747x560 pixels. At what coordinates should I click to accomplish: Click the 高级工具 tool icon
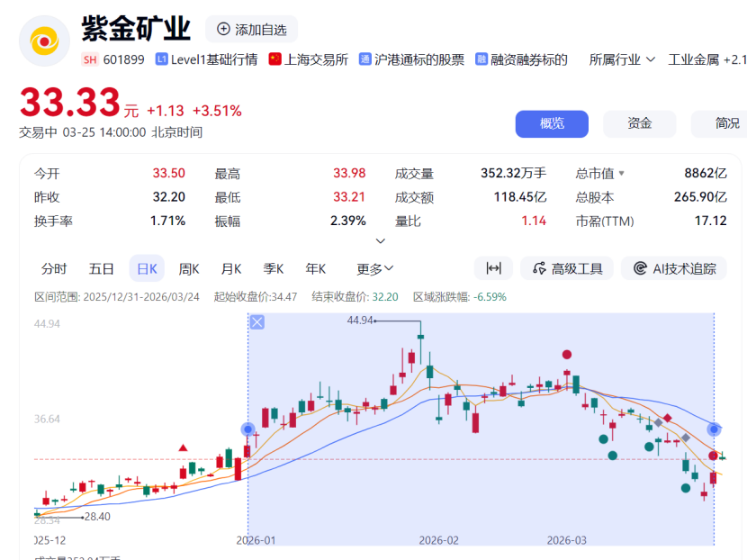coord(539,268)
